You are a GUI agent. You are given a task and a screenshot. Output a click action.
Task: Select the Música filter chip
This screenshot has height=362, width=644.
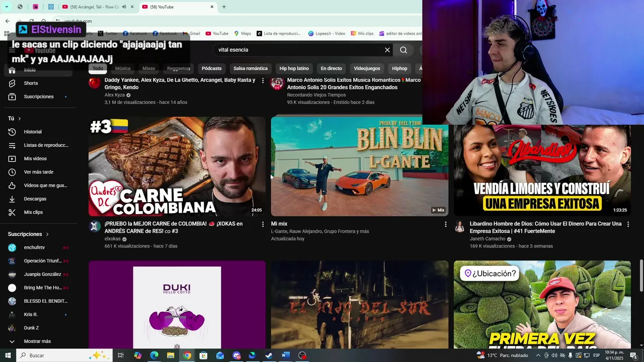click(x=123, y=68)
